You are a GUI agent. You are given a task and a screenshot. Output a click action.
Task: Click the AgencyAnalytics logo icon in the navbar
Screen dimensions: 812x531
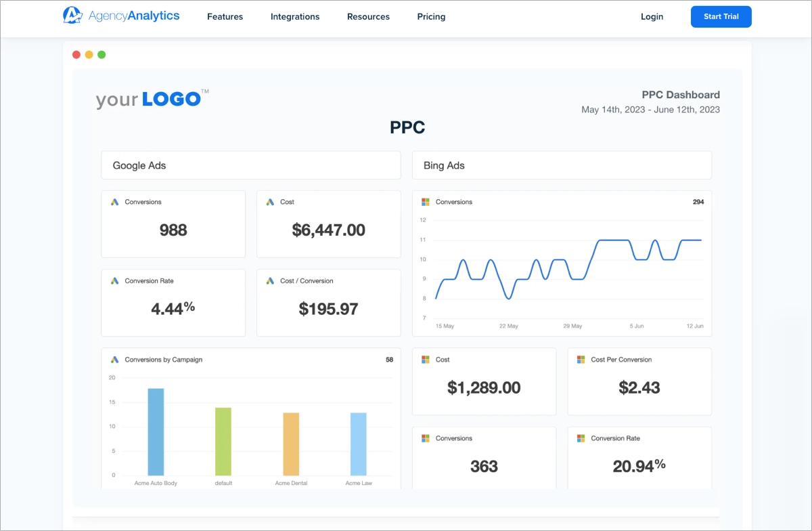tap(72, 15)
